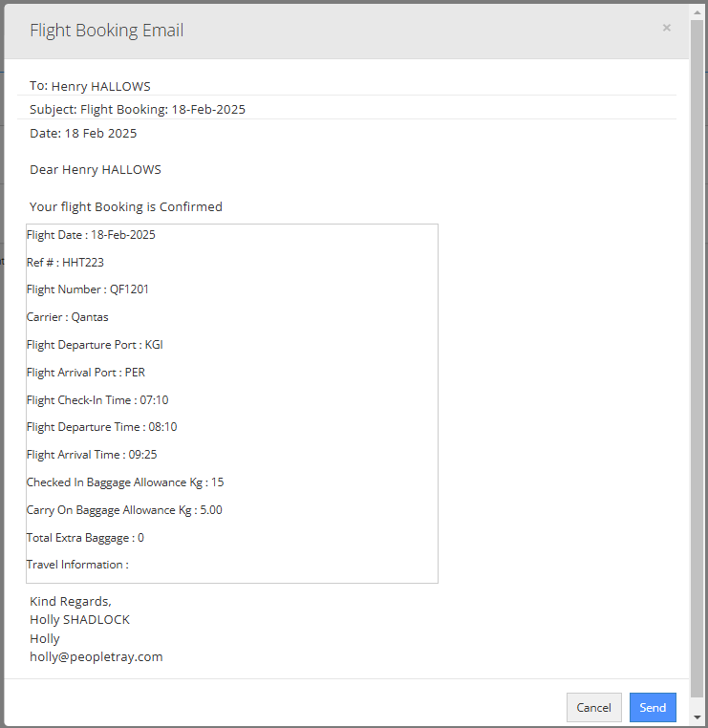Click the Flight Check-In Time 07:10 line
This screenshot has width=708, height=728.
pos(97,399)
